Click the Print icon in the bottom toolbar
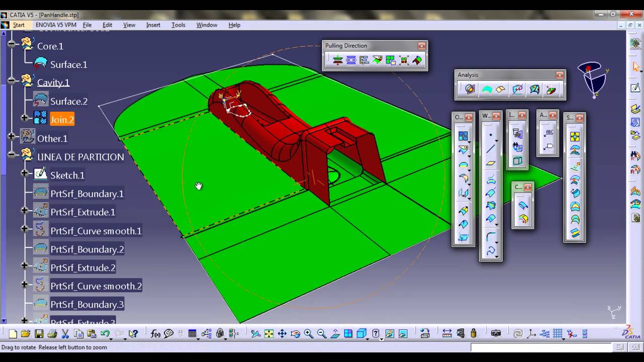The height and width of the screenshot is (362, 644). pyautogui.click(x=52, y=333)
